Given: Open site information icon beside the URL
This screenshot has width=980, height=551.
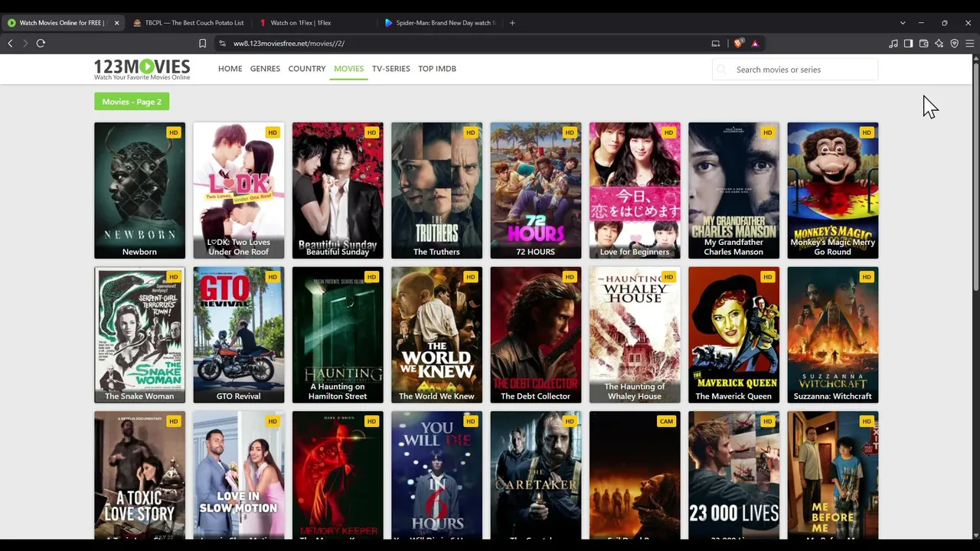Looking at the screenshot, I should tap(222, 44).
